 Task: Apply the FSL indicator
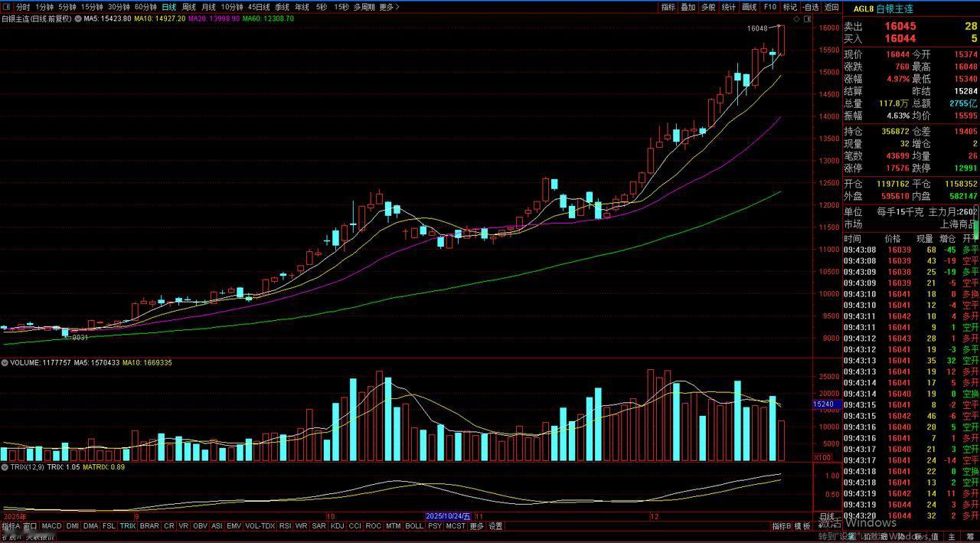[109, 526]
